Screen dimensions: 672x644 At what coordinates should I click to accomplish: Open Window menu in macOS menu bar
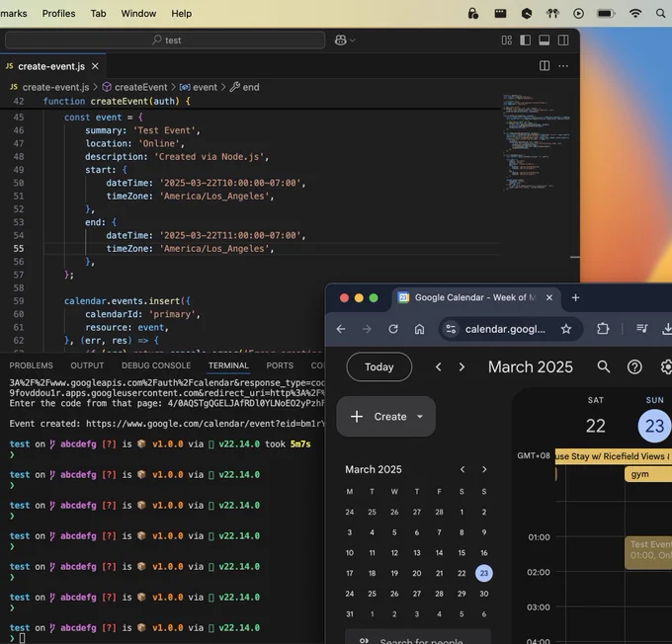(x=138, y=14)
